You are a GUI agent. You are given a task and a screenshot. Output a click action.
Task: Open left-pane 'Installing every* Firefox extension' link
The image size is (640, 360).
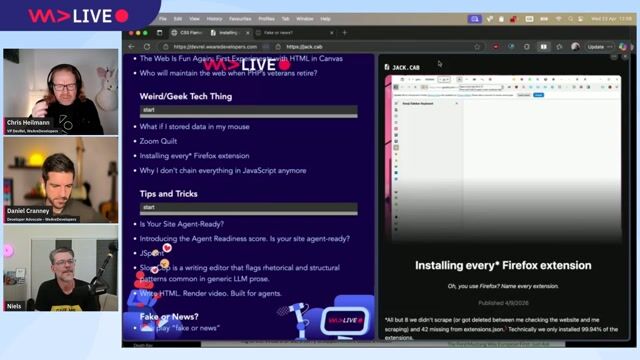tap(194, 156)
